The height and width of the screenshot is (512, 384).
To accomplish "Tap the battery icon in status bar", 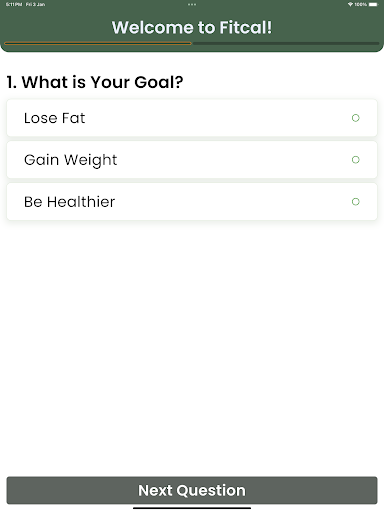I will [x=373, y=4].
